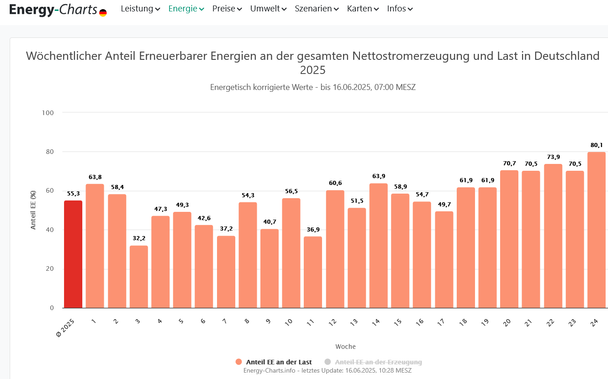Select the week 4 bar labeled 47,3
The image size is (608, 379).
[x=161, y=262]
